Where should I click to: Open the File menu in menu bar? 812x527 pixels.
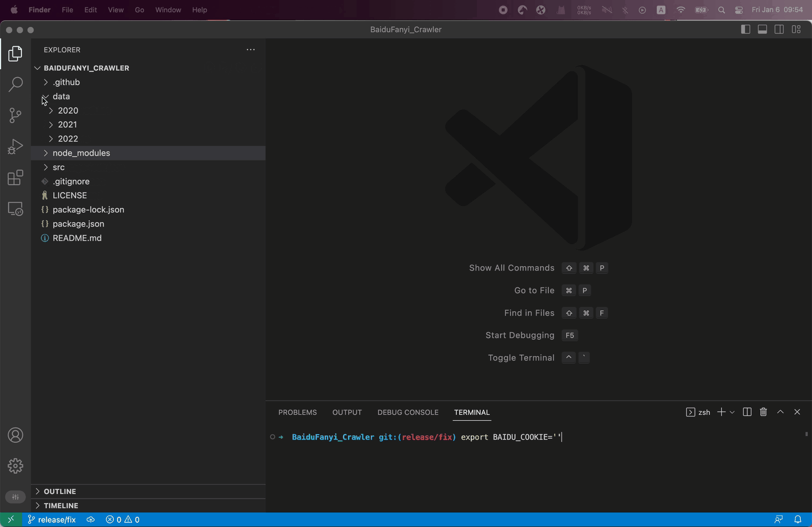(x=68, y=10)
